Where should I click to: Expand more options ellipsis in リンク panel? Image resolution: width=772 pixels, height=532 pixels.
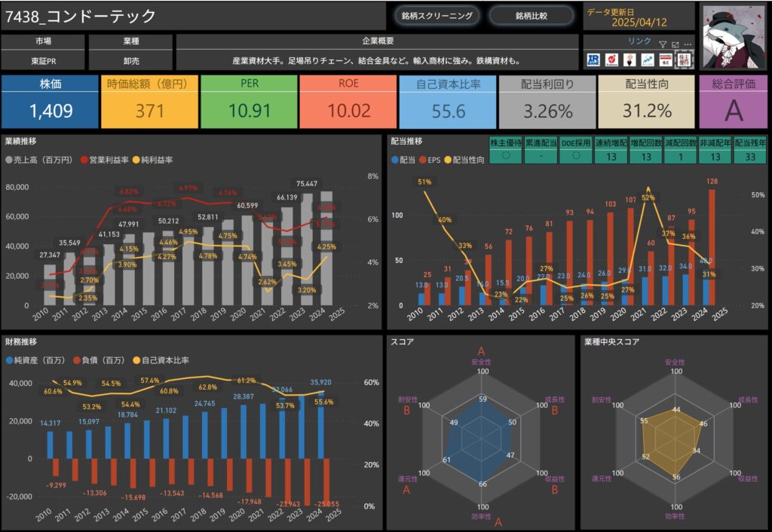[x=687, y=44]
